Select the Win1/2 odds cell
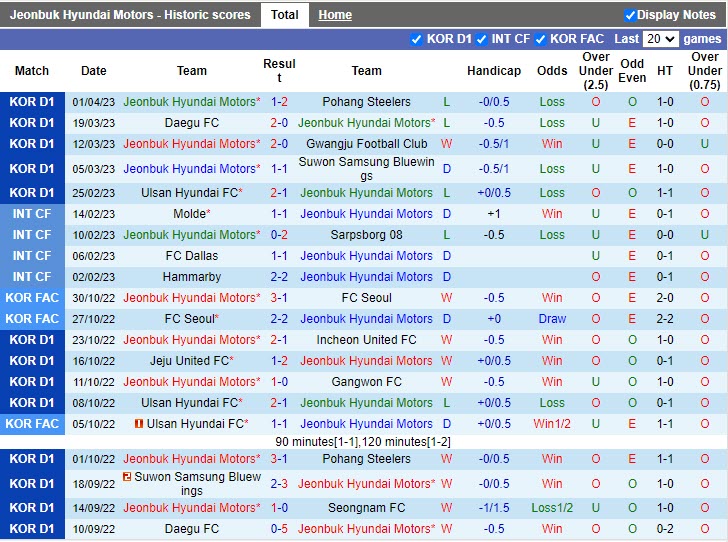The width and height of the screenshot is (728, 542). [x=552, y=424]
